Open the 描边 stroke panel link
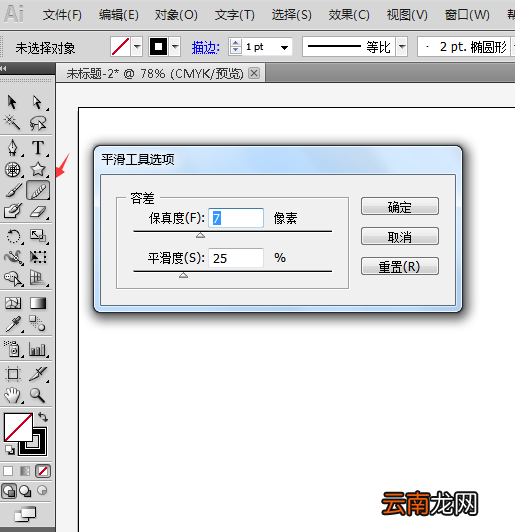Screen dimensions: 515x532 pos(206,47)
